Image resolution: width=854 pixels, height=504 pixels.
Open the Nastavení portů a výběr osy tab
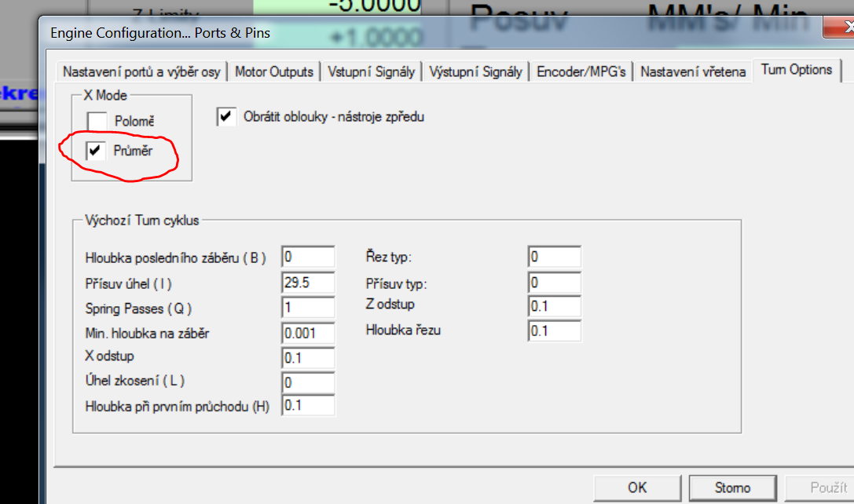141,71
